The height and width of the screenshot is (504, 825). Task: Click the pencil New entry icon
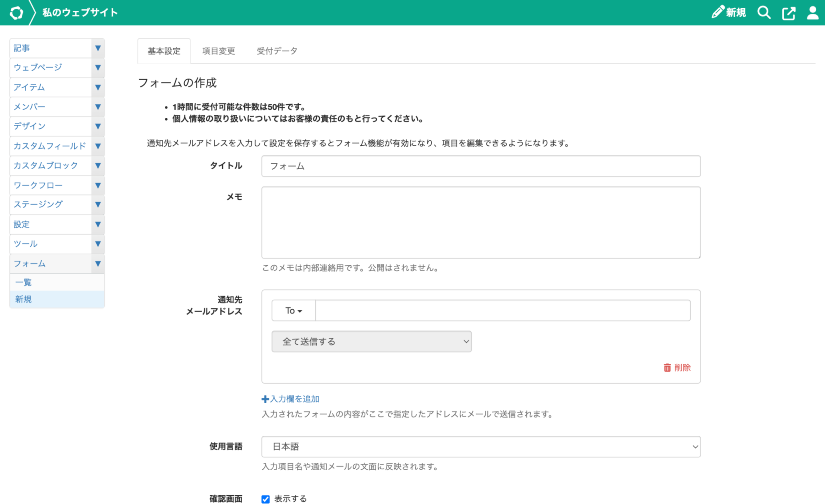tap(718, 12)
